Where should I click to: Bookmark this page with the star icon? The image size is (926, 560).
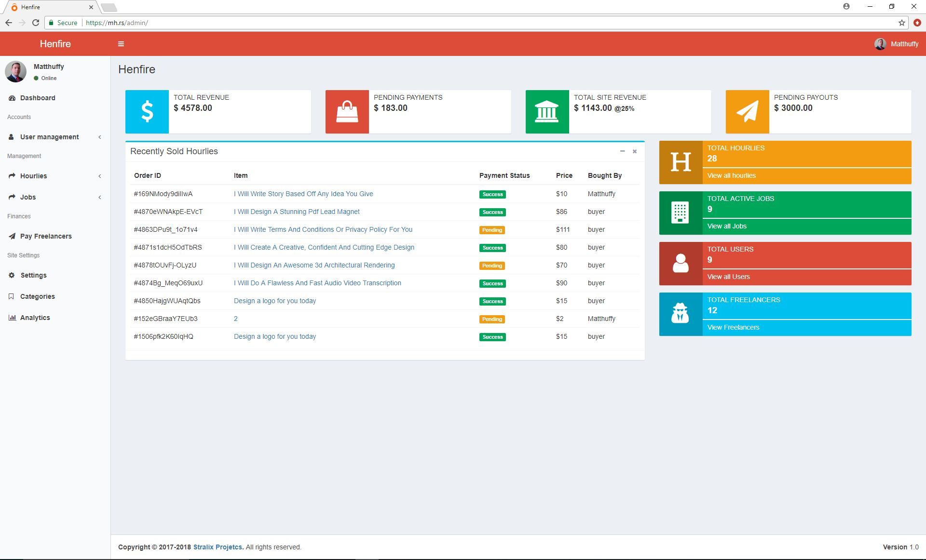coord(901,23)
